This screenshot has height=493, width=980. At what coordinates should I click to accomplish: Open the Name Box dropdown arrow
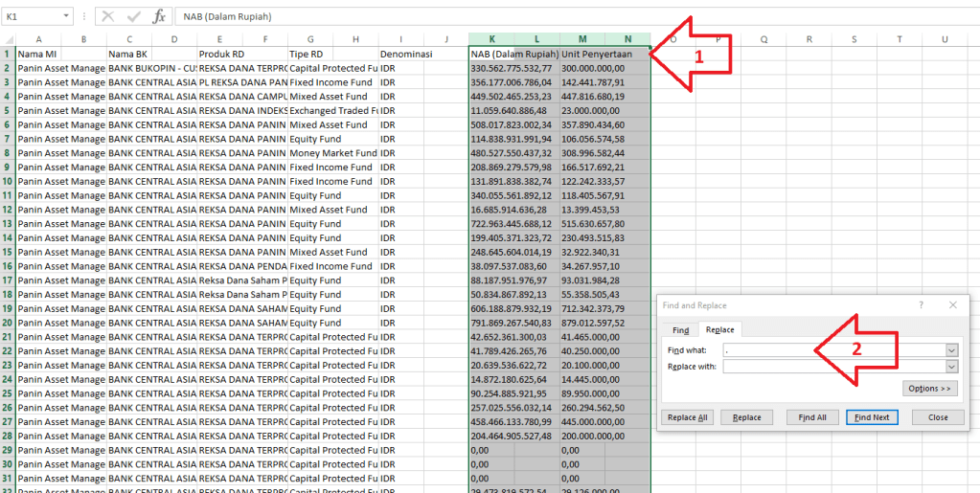(x=64, y=17)
